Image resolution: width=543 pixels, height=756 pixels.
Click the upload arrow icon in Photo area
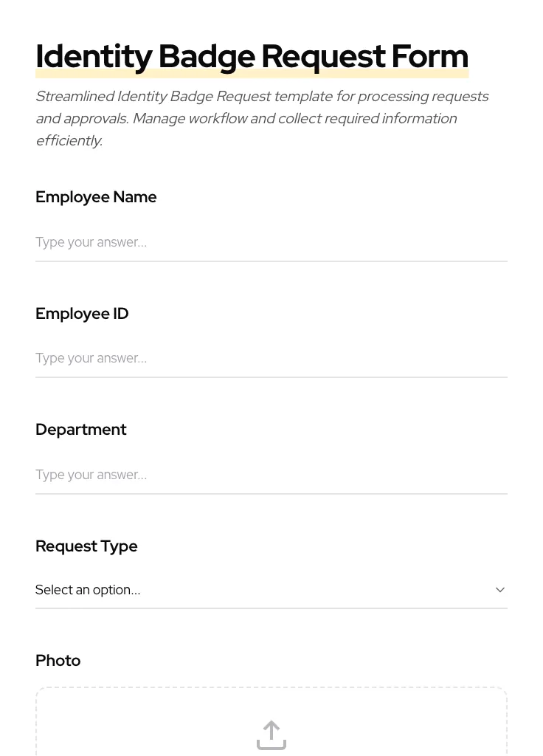271,735
